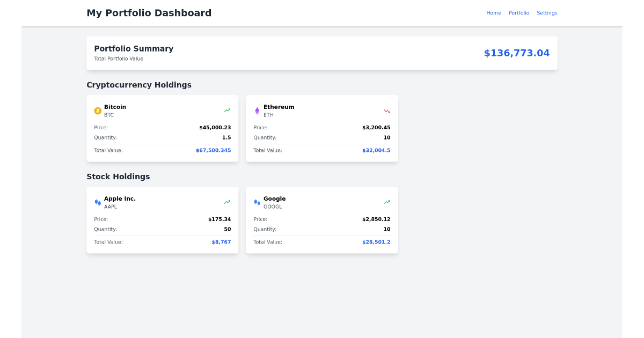Click the red downward trend arrow on Ethereum
644x338 pixels.
[386, 110]
